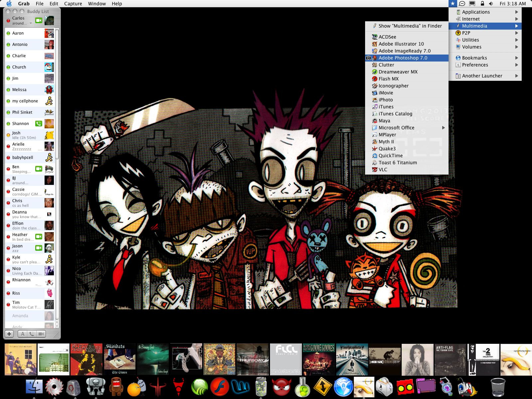532x399 pixels.
Task: Choose Dreamweaver MX from menu
Action: pyautogui.click(x=407, y=72)
